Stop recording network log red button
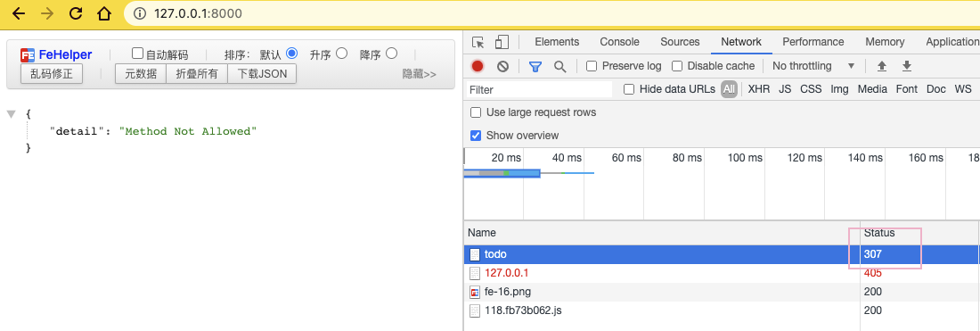980x331 pixels. (x=478, y=66)
